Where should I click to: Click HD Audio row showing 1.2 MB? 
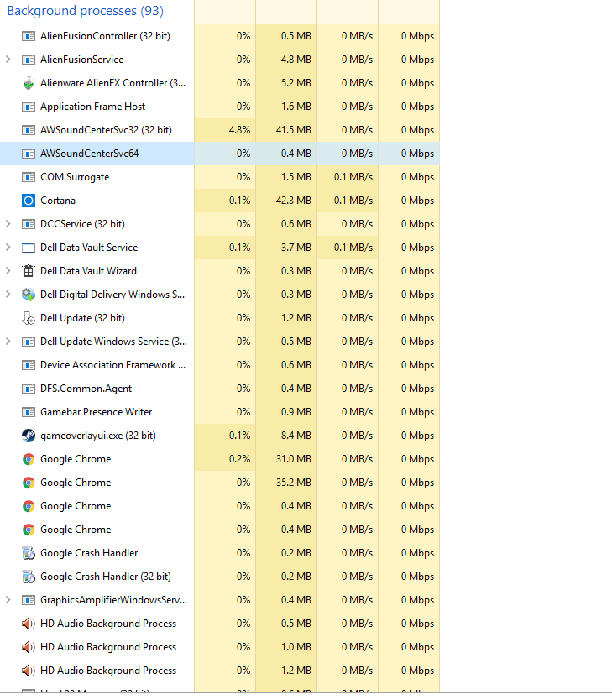tap(220, 671)
